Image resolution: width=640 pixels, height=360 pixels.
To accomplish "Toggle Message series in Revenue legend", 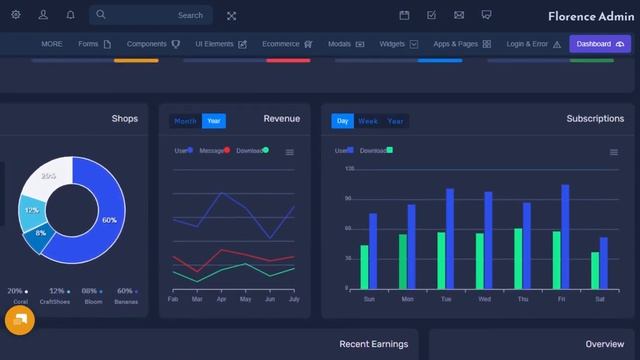I will (x=215, y=151).
